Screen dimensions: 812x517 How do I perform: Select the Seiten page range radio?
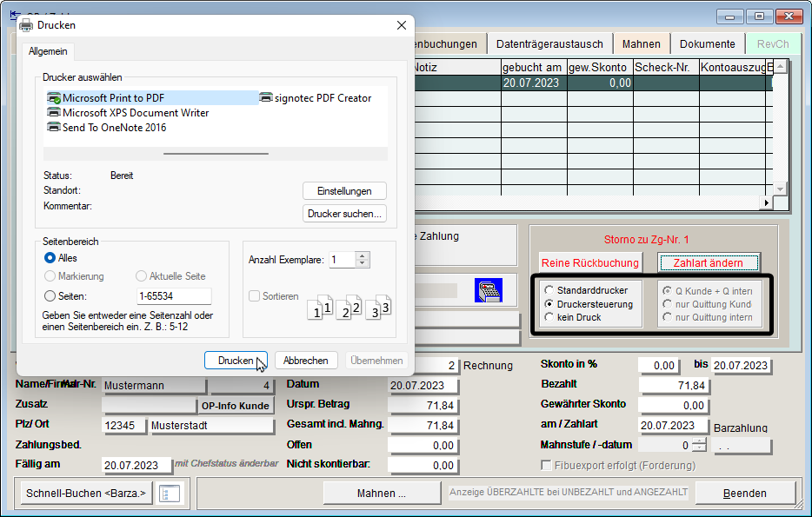pos(50,296)
